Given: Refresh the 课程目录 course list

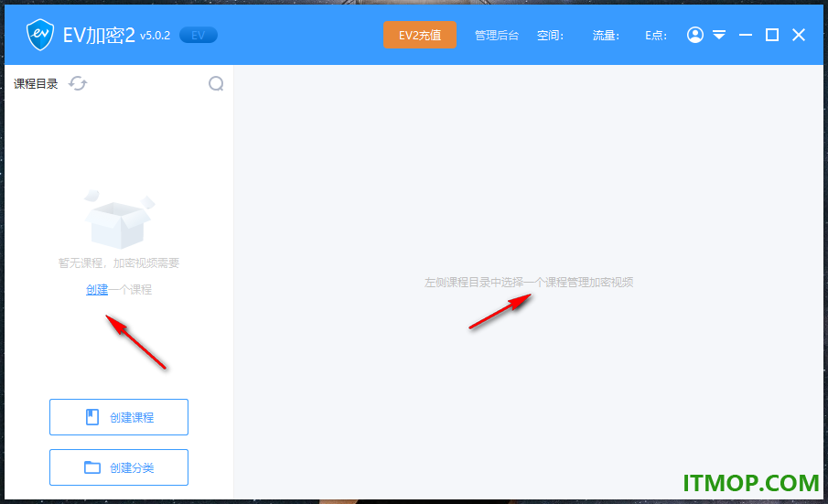Looking at the screenshot, I should point(78,83).
